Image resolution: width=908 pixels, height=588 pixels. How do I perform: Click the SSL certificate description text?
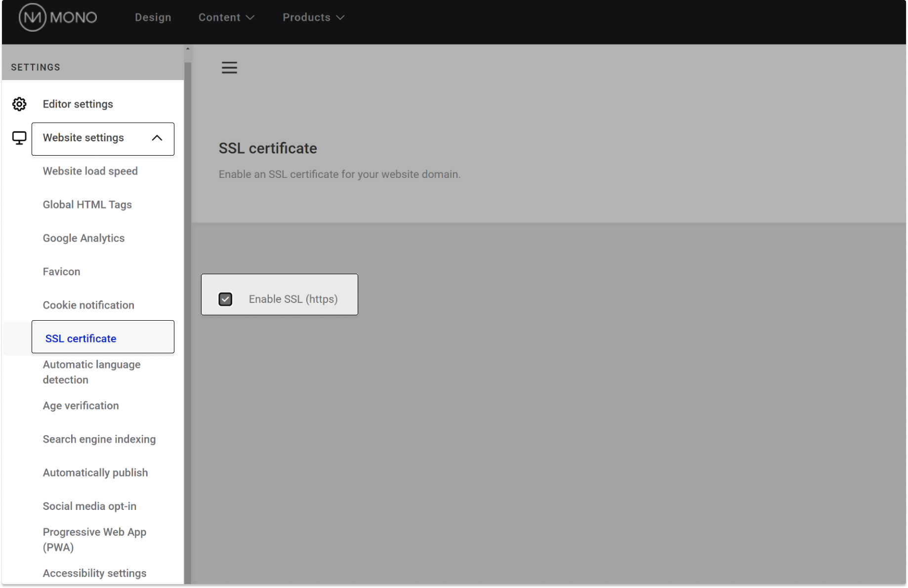[x=339, y=174]
